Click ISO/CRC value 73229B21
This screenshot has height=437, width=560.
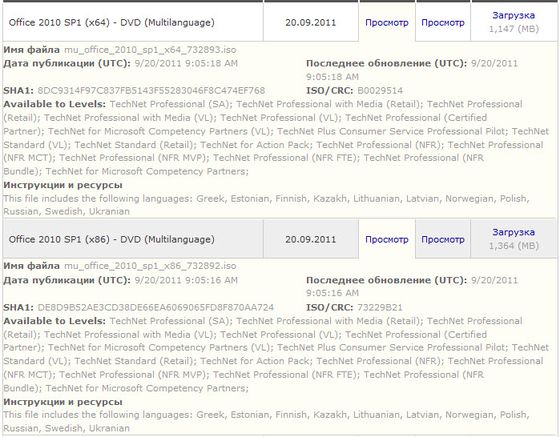(380, 307)
